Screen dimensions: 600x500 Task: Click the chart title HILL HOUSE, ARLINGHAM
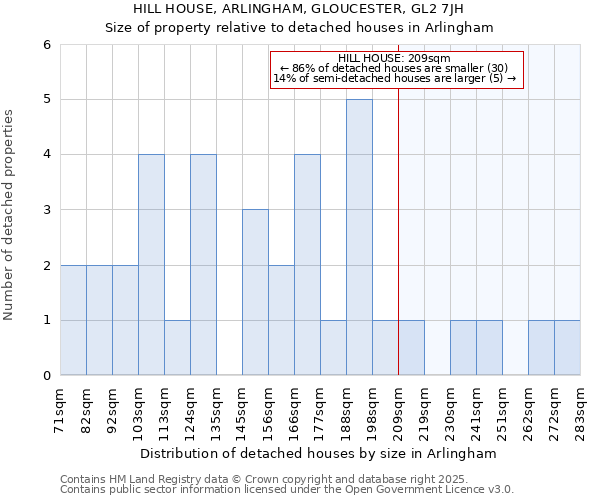300,9
